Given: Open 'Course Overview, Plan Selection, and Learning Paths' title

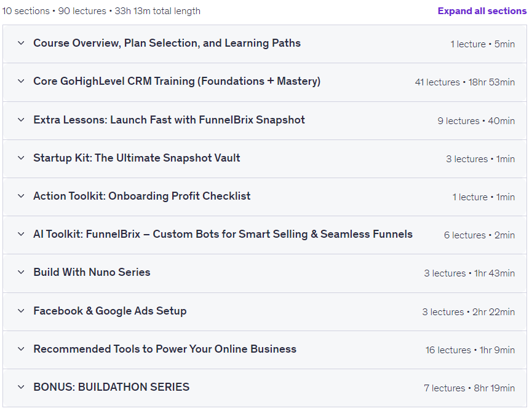Looking at the screenshot, I should pyautogui.click(x=167, y=44).
